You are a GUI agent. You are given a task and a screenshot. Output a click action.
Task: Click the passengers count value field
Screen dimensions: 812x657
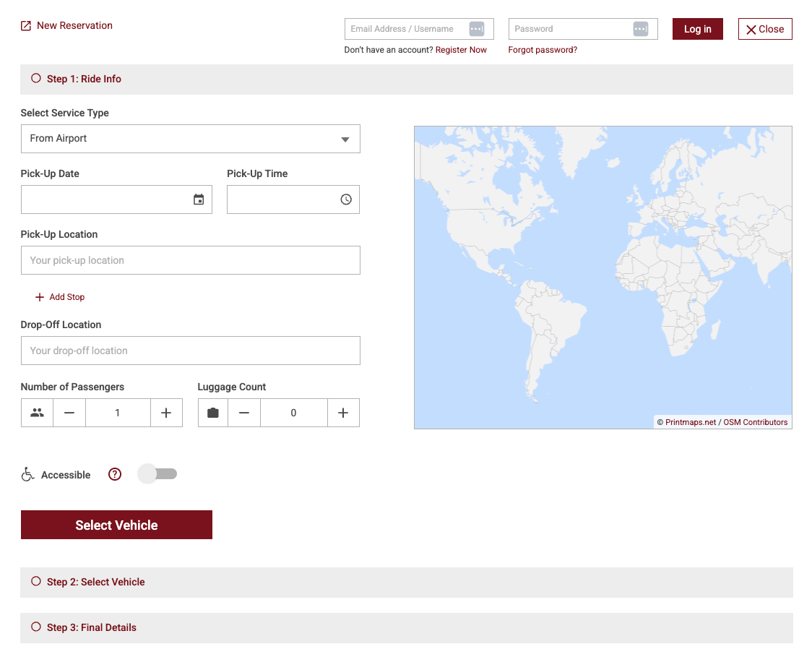[x=118, y=413]
